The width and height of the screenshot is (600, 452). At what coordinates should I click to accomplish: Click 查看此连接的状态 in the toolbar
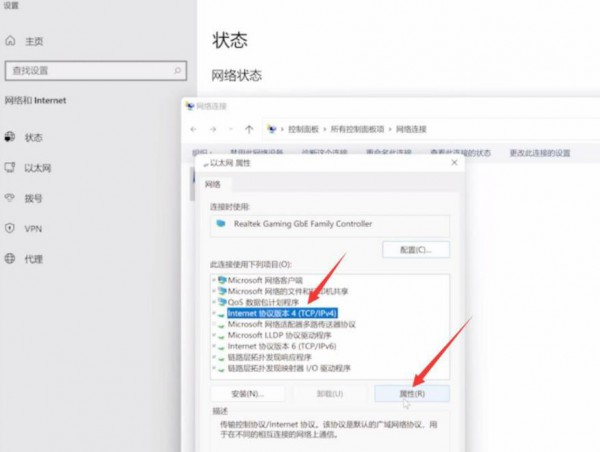coord(460,153)
